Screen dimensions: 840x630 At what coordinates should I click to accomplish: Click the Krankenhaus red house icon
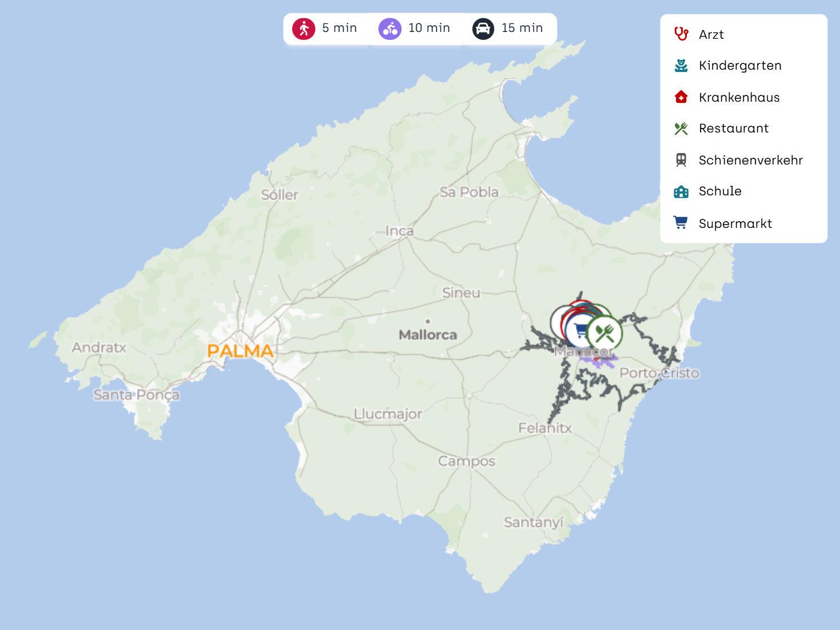point(681,97)
